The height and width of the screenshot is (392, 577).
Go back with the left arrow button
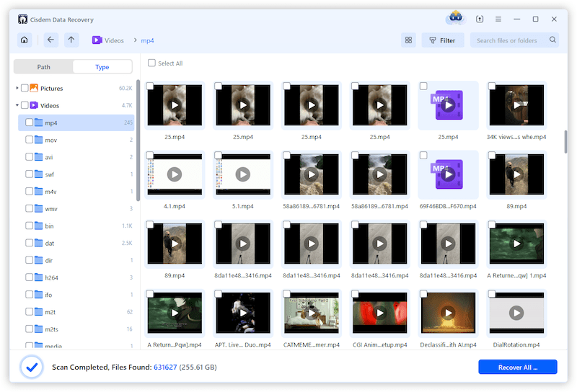(50, 40)
